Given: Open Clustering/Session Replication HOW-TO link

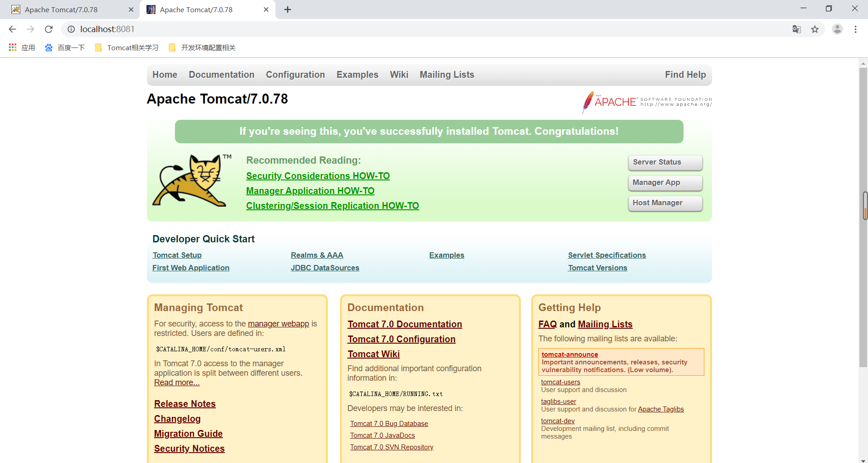Looking at the screenshot, I should (x=332, y=206).
